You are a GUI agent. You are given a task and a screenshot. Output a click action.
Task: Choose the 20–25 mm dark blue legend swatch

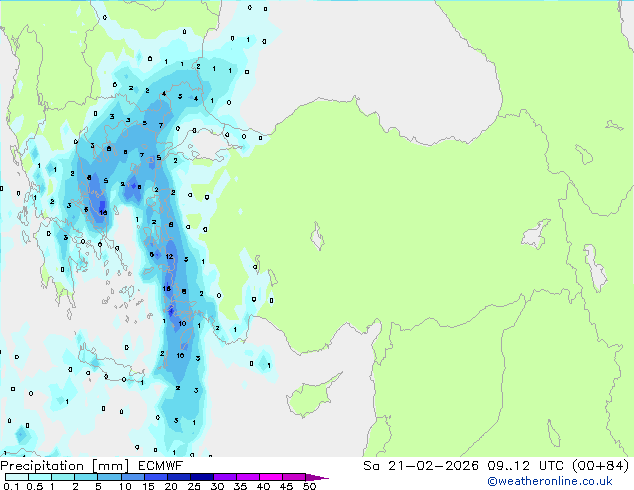tap(178, 477)
